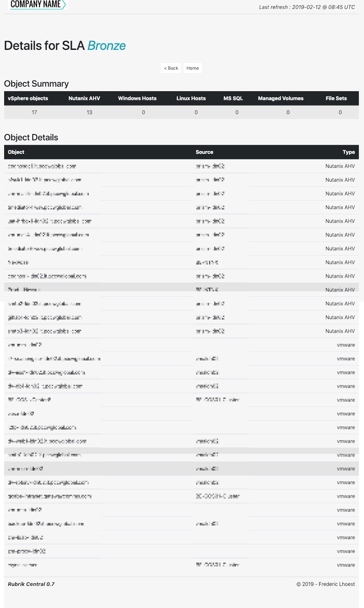364x608 pixels.
Task: Select the Nutanix AHV summary header
Action: tap(84, 98)
